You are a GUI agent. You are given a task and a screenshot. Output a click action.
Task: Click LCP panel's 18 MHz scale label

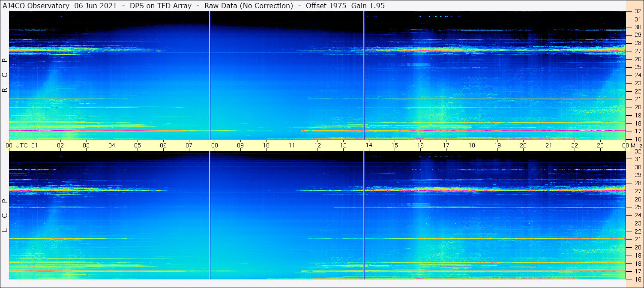point(638,263)
